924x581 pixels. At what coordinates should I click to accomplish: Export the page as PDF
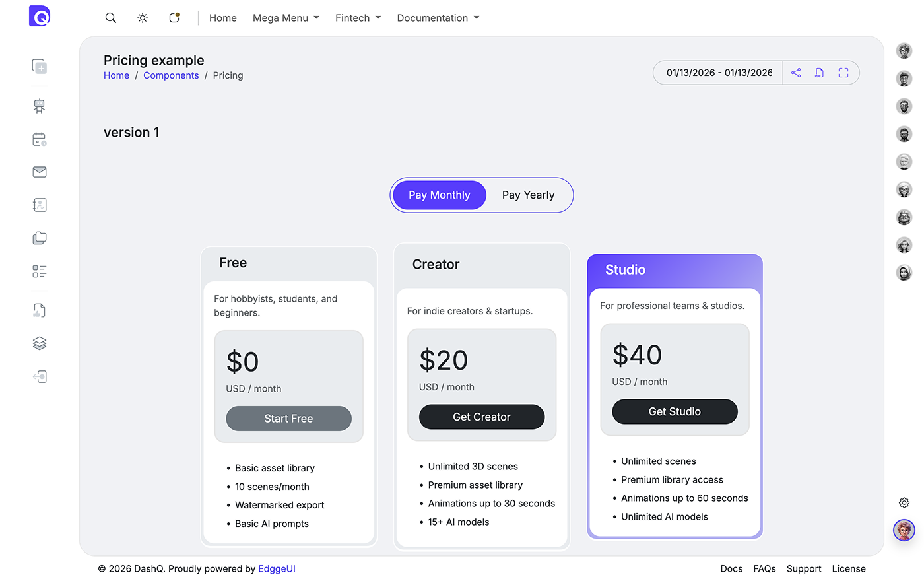819,73
